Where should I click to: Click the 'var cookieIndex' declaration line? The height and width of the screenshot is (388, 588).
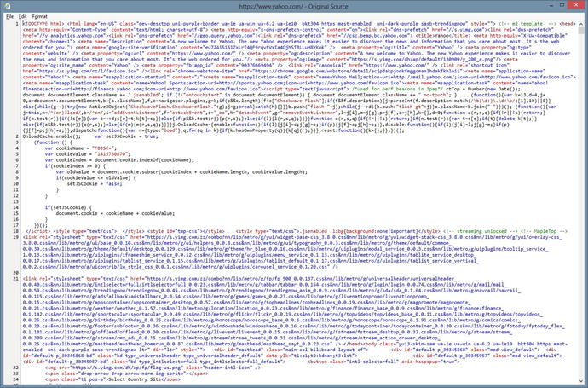point(119,160)
